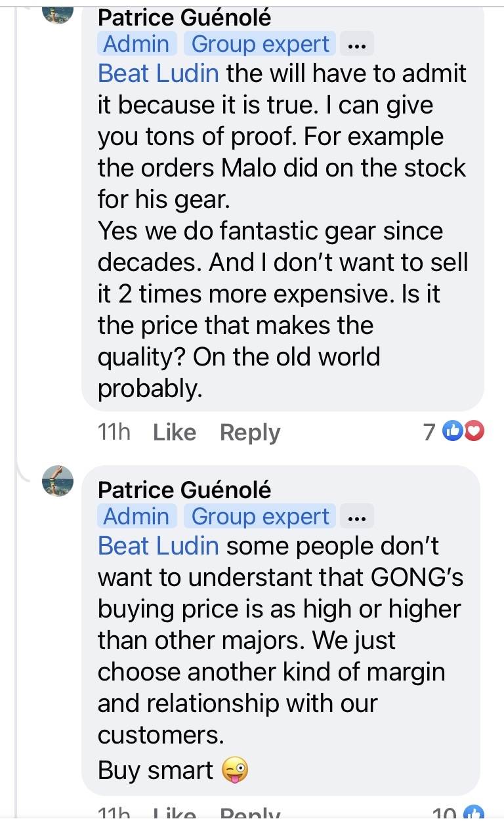Click the 11h timestamp under the first comment
Screen dimensions: 504x821
114,432
